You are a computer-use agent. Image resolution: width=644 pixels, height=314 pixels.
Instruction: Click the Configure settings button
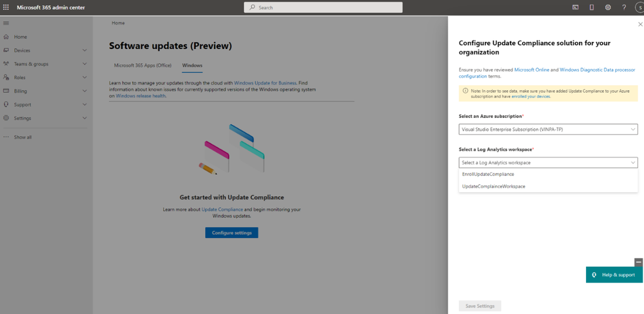click(231, 233)
